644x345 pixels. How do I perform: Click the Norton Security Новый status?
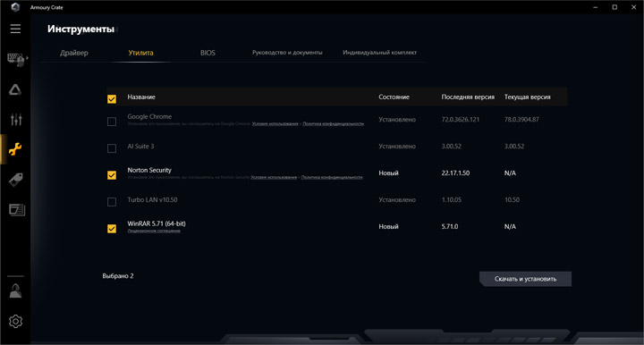(x=388, y=172)
